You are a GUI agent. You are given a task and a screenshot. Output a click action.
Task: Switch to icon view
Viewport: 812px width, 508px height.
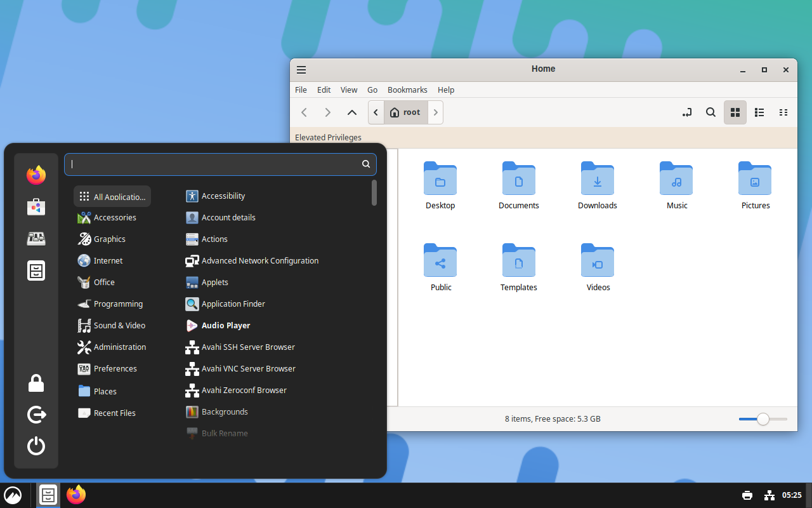point(735,112)
